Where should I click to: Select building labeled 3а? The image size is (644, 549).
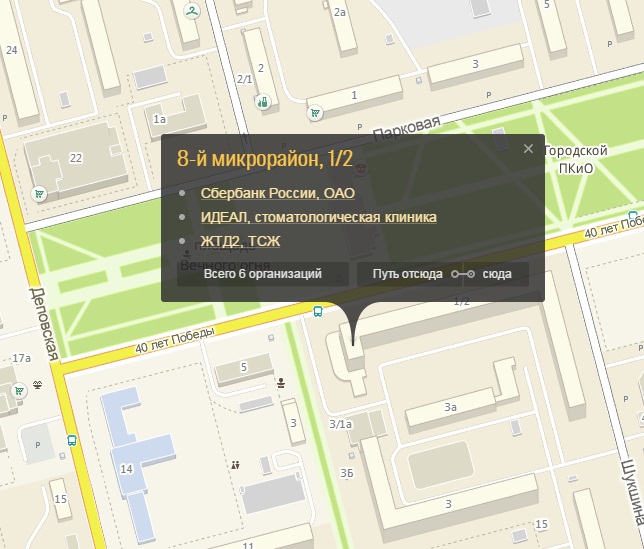pos(451,407)
